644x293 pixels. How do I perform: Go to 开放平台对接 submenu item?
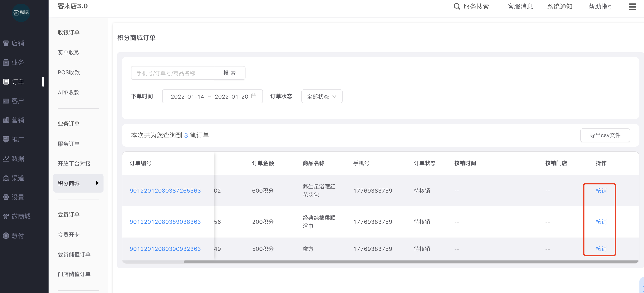coord(74,164)
